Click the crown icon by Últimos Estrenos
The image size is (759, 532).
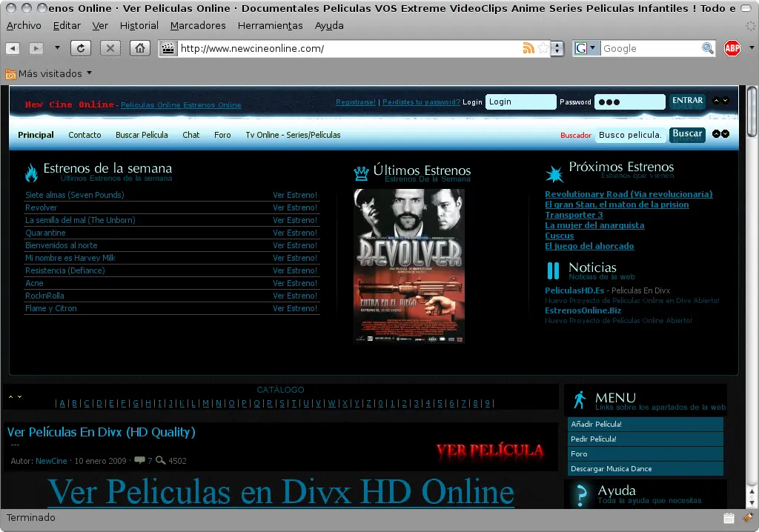click(361, 173)
